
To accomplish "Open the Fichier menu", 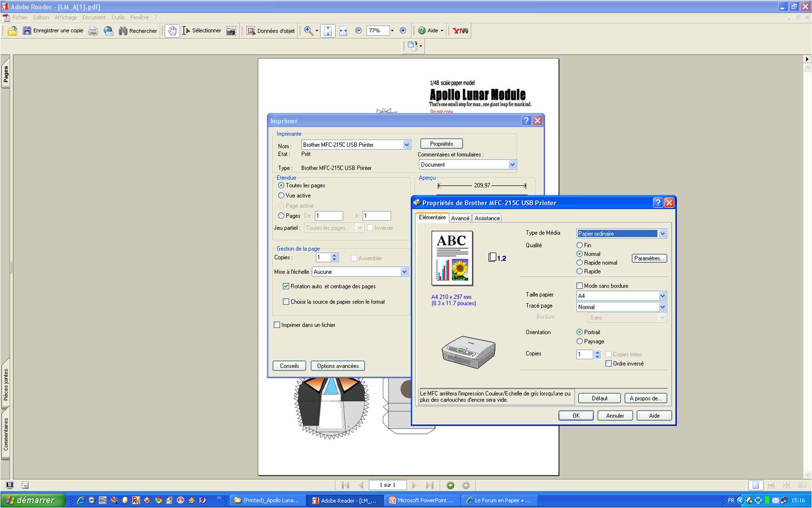I will point(20,17).
